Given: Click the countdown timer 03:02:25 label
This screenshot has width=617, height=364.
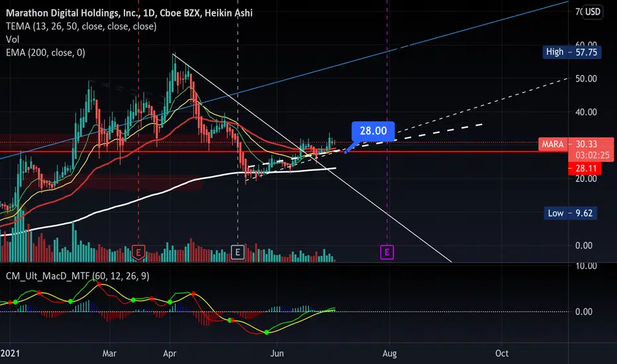Looking at the screenshot, I should click(x=593, y=155).
